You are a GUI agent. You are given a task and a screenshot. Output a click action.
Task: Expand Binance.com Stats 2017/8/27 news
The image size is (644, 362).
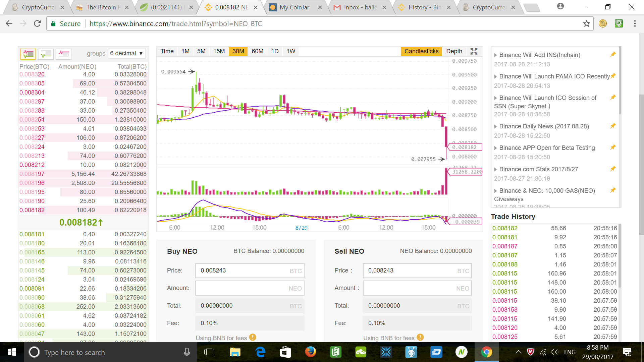[536, 169]
